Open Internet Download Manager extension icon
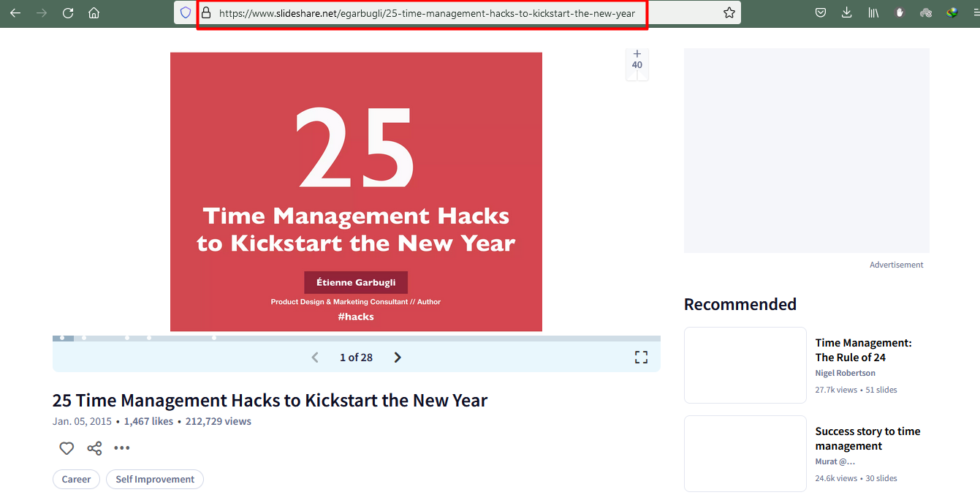The height and width of the screenshot is (495, 980). pyautogui.click(x=951, y=12)
